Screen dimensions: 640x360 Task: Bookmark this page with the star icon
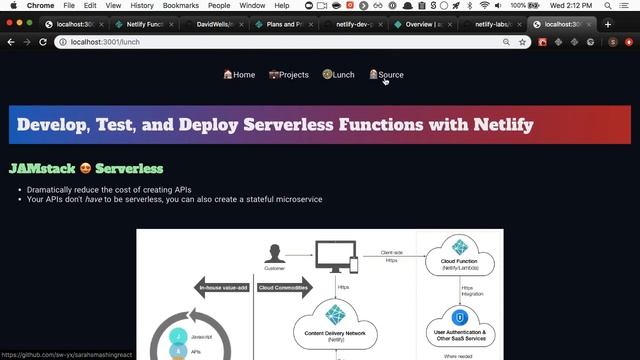522,42
